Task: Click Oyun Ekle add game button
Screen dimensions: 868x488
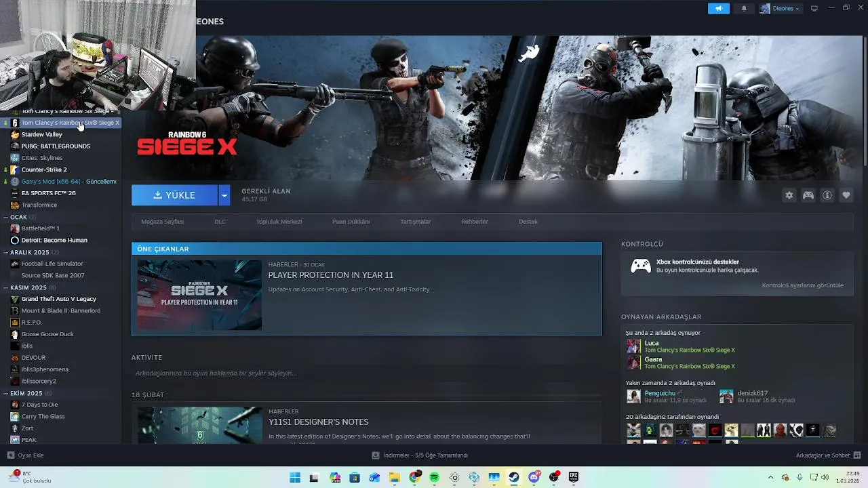Action: point(25,455)
